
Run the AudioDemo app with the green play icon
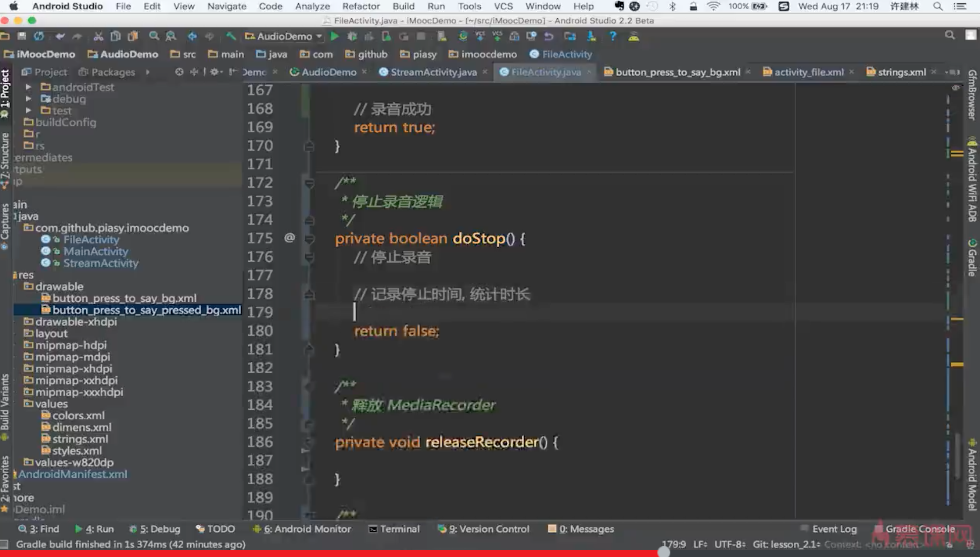pyautogui.click(x=334, y=36)
